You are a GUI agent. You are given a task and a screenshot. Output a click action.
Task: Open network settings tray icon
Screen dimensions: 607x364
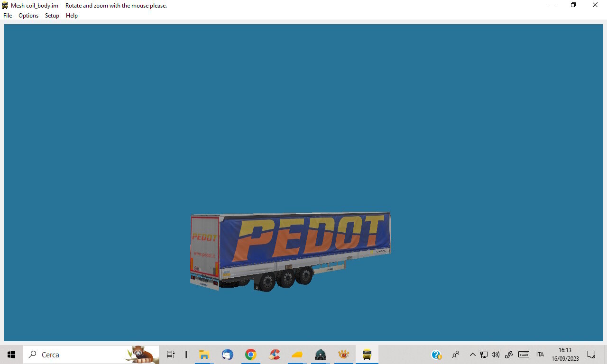(x=484, y=355)
